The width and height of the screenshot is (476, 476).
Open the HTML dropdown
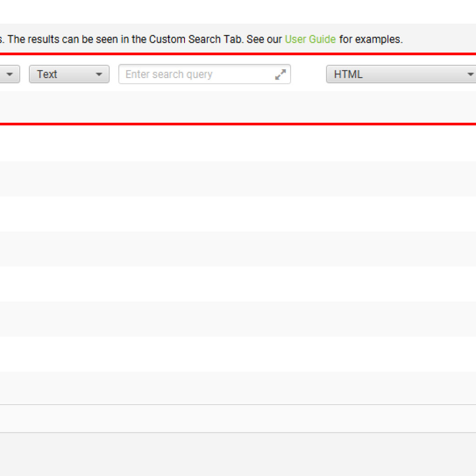click(401, 74)
